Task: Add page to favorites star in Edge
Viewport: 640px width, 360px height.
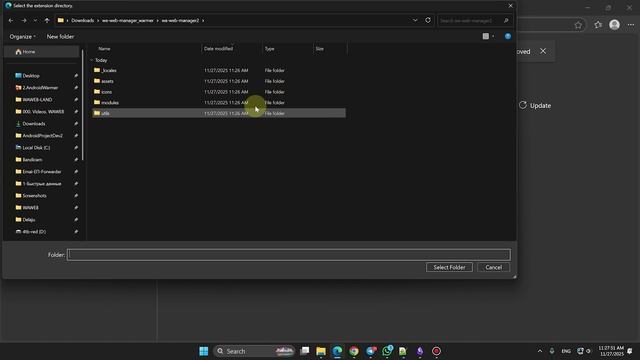Action: 578,25
